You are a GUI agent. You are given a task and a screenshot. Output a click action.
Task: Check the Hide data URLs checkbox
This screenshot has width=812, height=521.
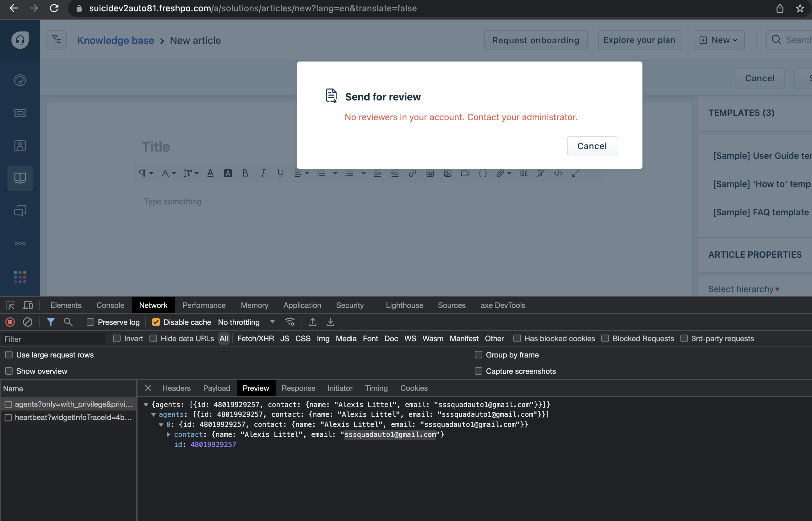153,339
